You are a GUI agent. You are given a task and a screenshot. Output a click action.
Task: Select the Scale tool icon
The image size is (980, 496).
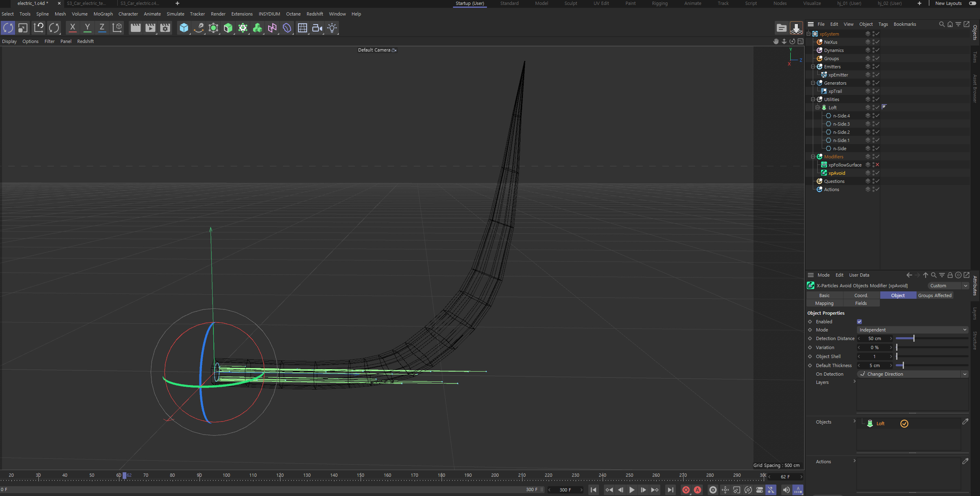click(23, 28)
